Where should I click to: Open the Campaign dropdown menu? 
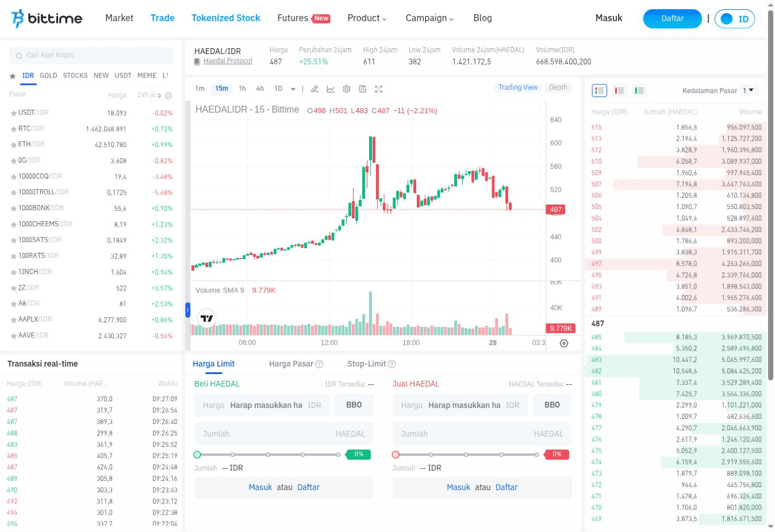click(429, 18)
